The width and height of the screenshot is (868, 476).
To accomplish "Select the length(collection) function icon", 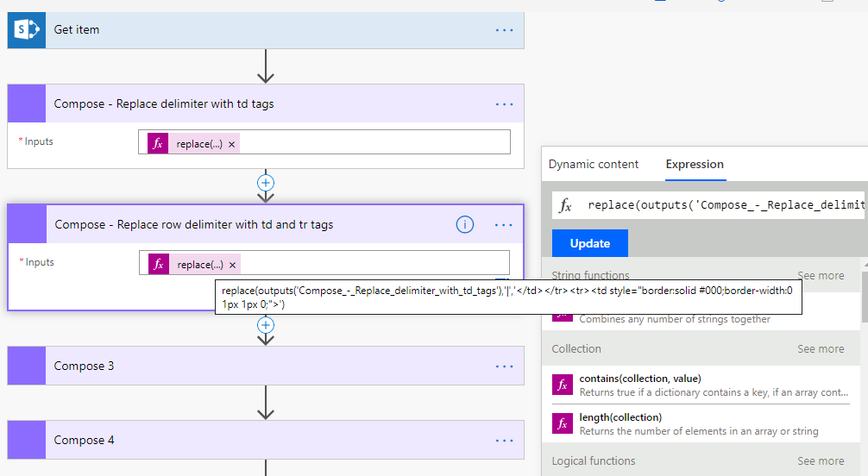I will 563,423.
